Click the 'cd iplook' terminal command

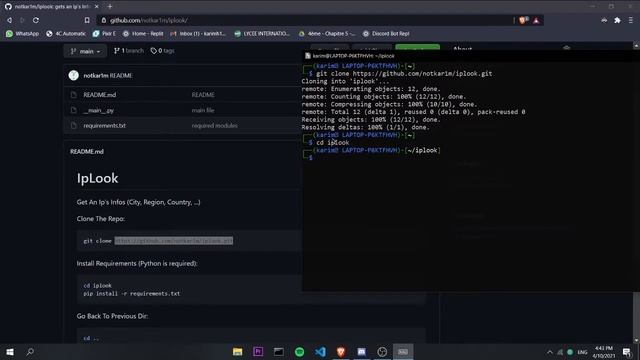[333, 142]
